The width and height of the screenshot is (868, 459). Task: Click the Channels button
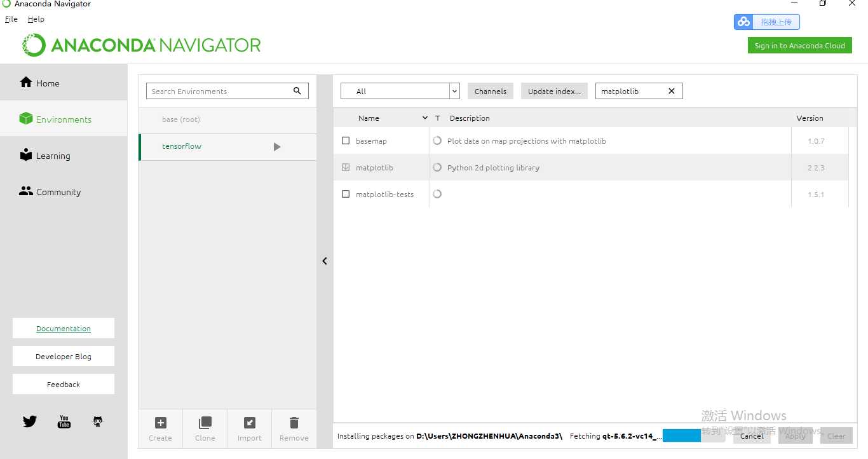[x=491, y=91]
